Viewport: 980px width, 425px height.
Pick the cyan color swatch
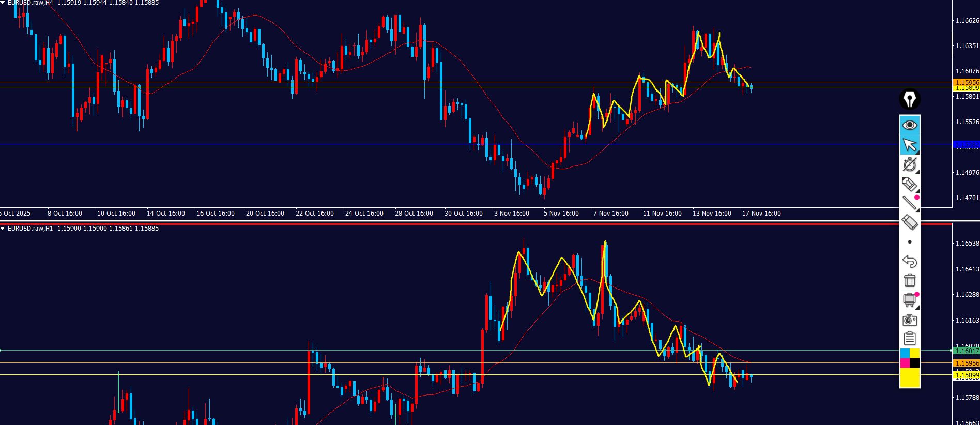pos(905,353)
